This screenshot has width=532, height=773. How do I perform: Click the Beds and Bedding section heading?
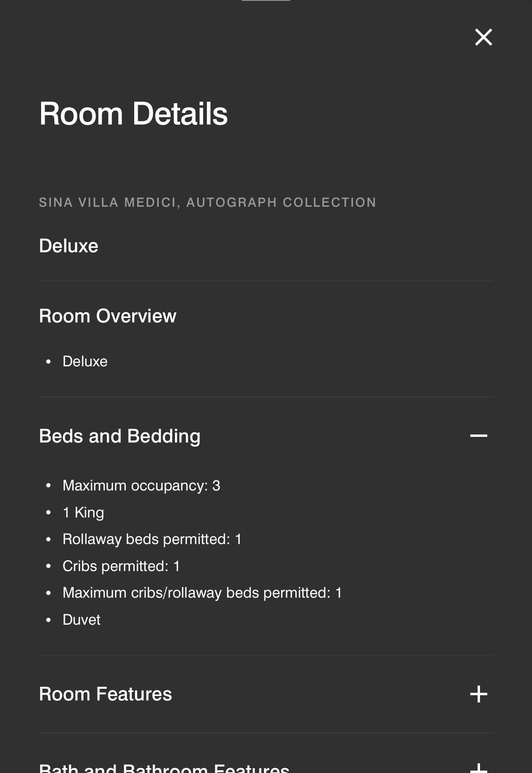(x=120, y=436)
